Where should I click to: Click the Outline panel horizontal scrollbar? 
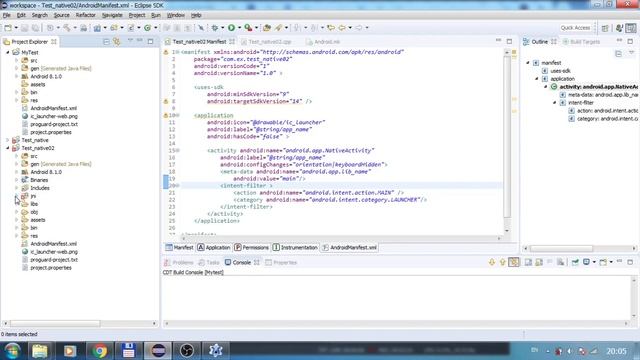coord(561,248)
